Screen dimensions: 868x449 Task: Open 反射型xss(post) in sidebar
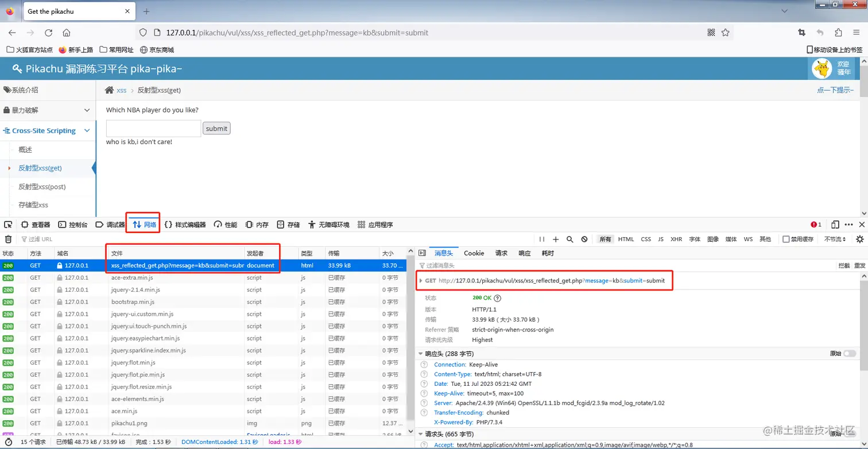point(42,187)
